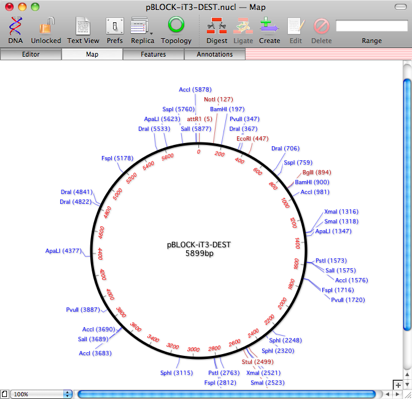Image resolution: width=412 pixels, height=399 pixels.
Task: Click the BamHI (900) label
Action: [312, 182]
